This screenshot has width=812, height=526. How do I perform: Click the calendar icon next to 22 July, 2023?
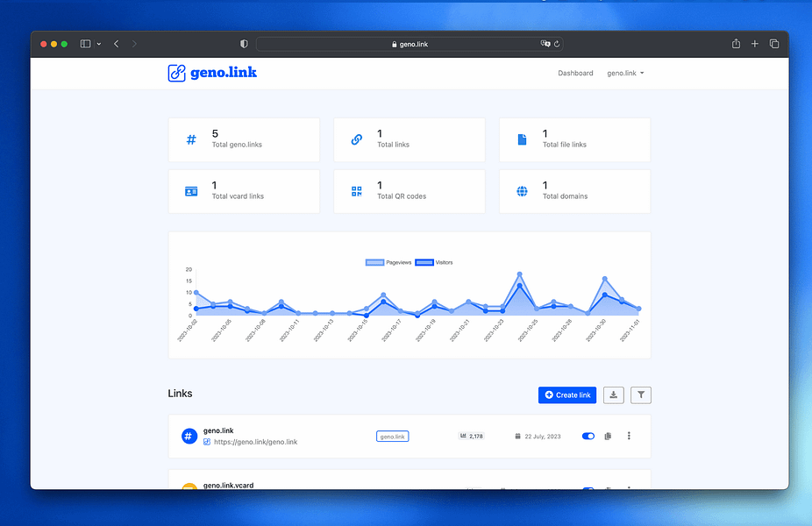pyautogui.click(x=517, y=436)
